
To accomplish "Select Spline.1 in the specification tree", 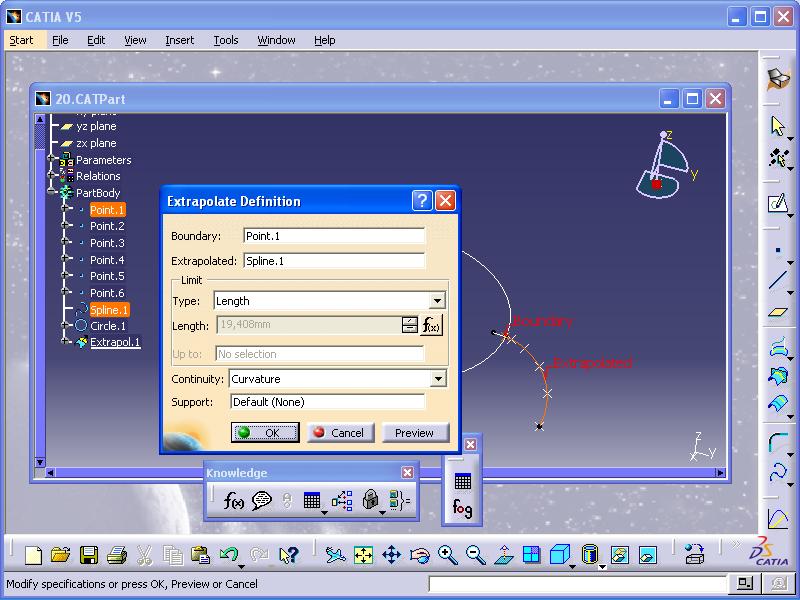I will [110, 310].
